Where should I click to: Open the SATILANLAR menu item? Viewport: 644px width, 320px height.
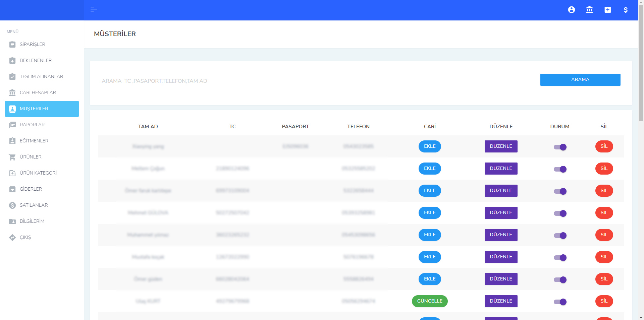[42, 205]
